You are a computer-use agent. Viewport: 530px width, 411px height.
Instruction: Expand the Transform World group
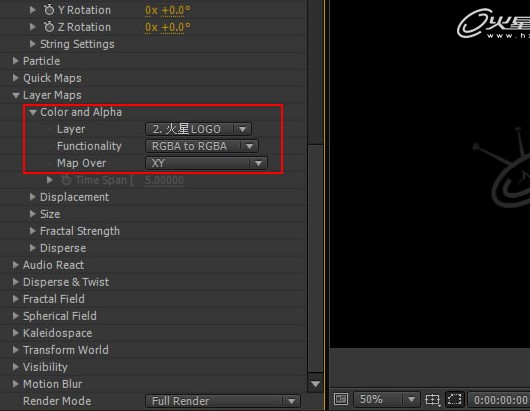click(16, 350)
